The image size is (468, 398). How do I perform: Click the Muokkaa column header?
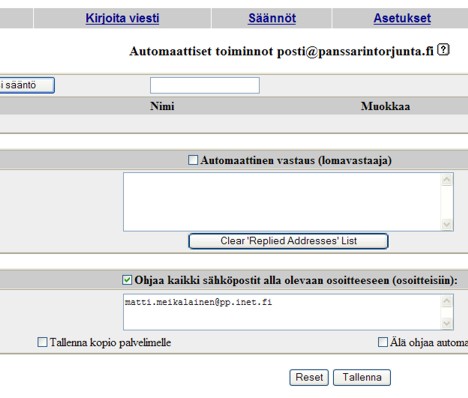click(x=385, y=106)
